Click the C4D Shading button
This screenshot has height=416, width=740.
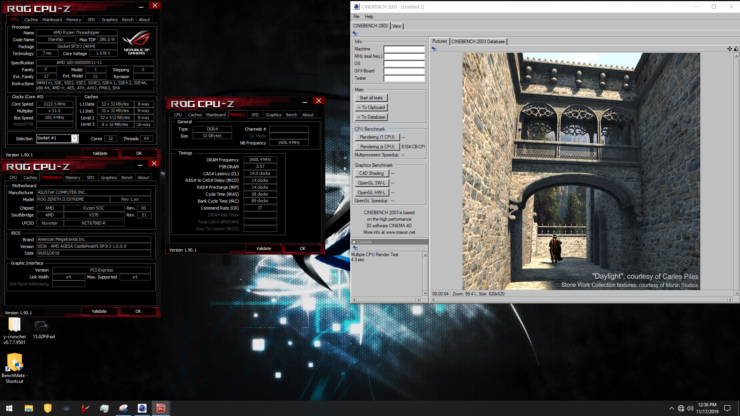tap(371, 173)
